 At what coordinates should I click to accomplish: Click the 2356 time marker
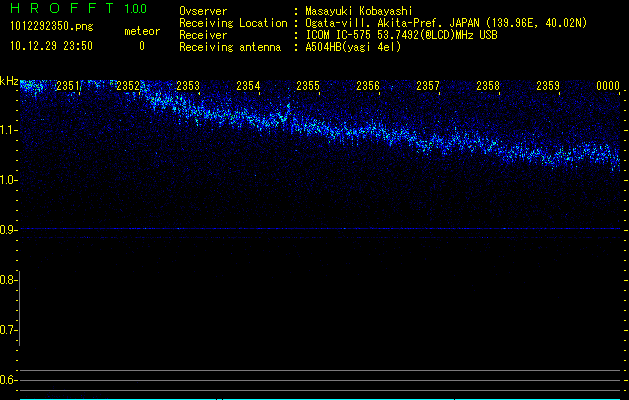point(368,86)
